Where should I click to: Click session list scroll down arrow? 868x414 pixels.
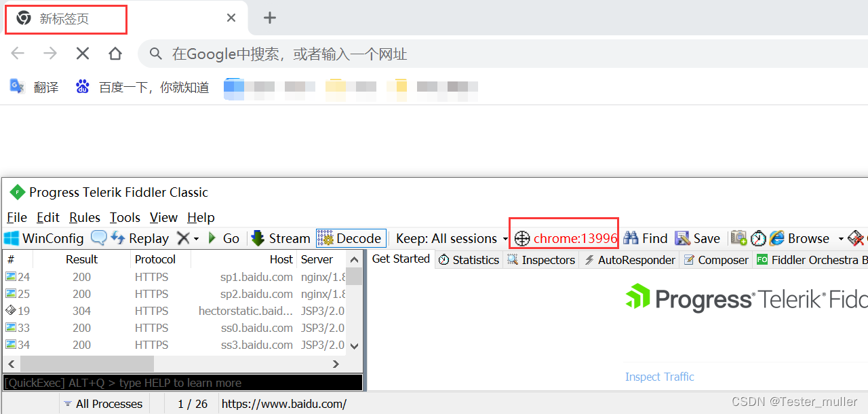click(x=354, y=346)
